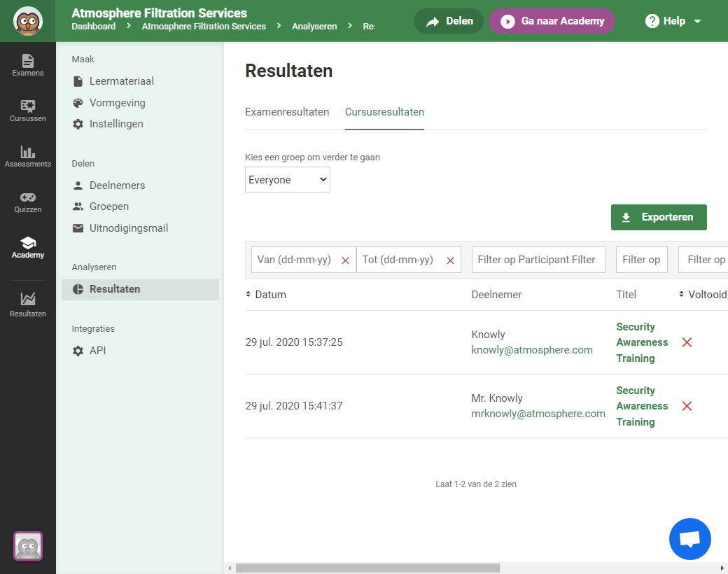Viewport: 728px width, 574px height.
Task: Go to Cursussen in the dark sidebar
Action: pos(28,111)
